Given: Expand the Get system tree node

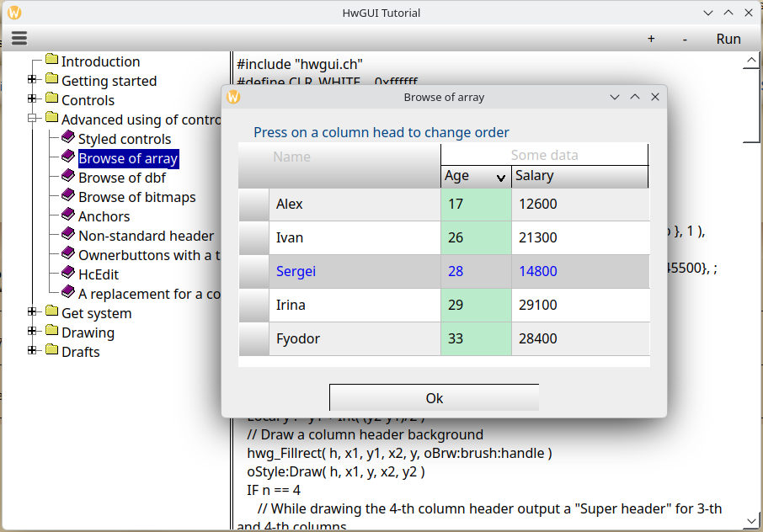Looking at the screenshot, I should [x=33, y=312].
